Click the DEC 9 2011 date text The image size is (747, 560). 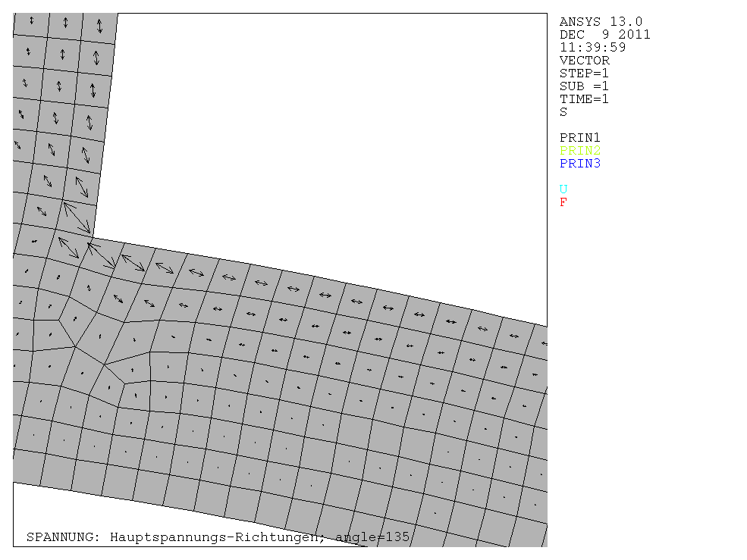604,35
